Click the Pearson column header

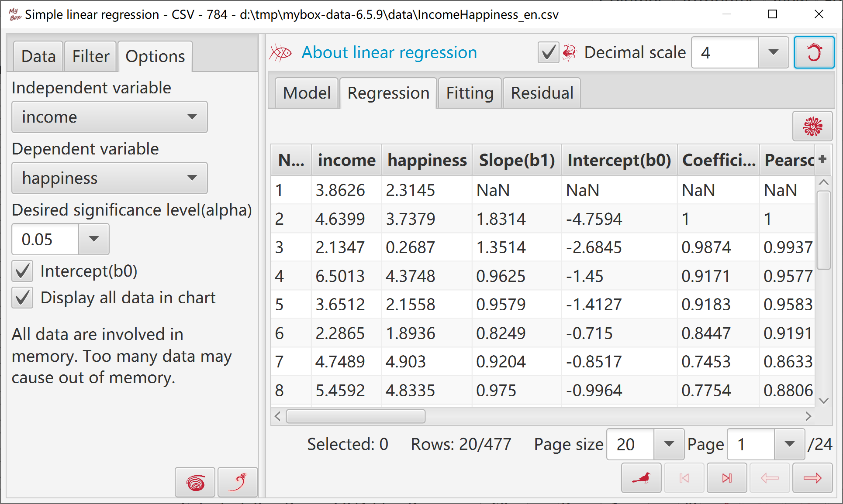[787, 160]
